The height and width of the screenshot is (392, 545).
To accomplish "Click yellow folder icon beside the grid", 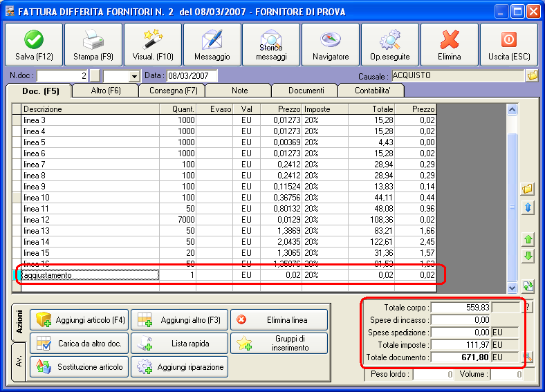I will (528, 189).
